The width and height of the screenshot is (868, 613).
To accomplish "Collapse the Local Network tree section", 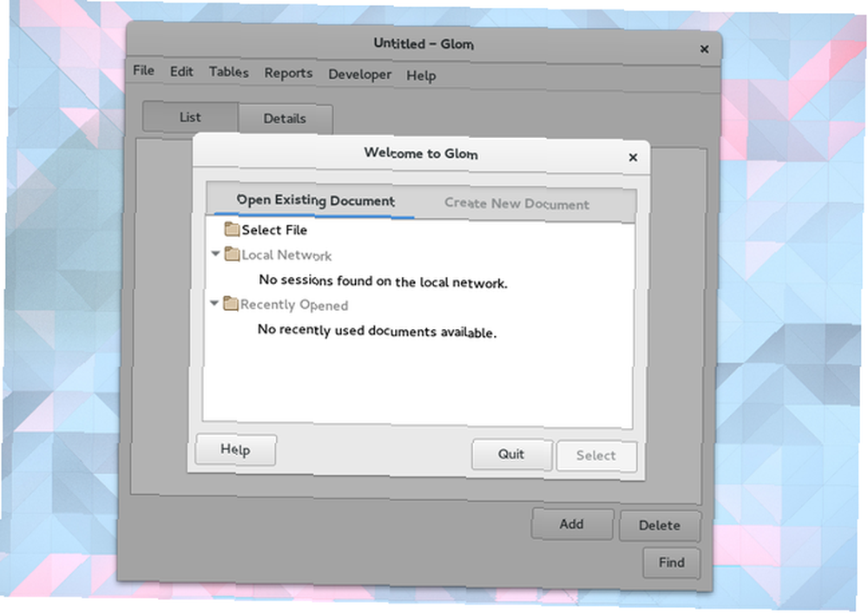I will 215,254.
